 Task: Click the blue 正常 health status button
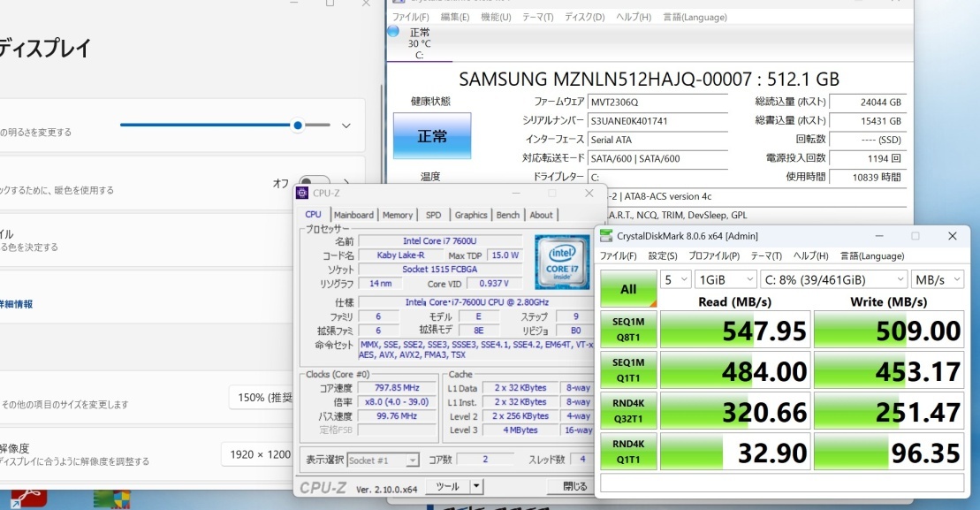tap(432, 135)
